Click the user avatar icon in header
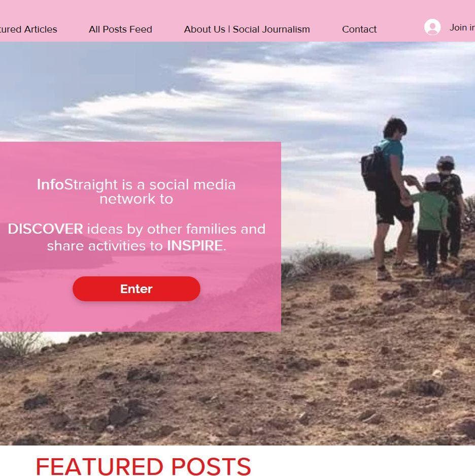 (432, 27)
